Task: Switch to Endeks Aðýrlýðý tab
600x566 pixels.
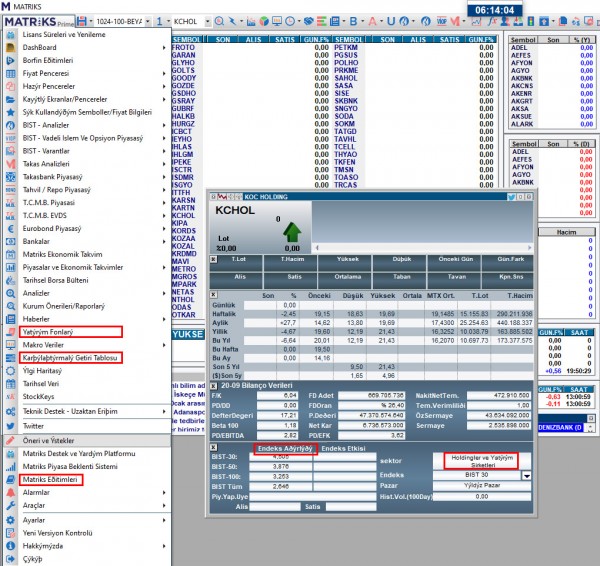Action: [285, 449]
